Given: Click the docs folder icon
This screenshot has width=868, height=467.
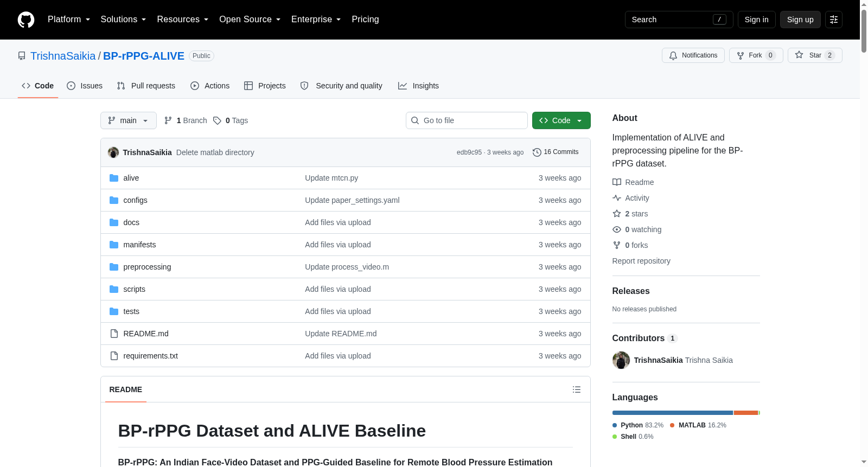Looking at the screenshot, I should click(x=114, y=222).
